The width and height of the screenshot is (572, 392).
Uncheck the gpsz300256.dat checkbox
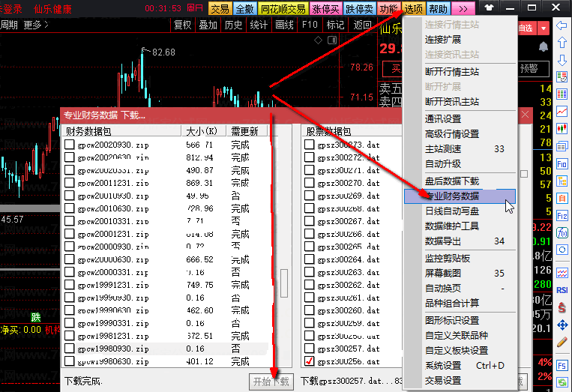[309, 361]
